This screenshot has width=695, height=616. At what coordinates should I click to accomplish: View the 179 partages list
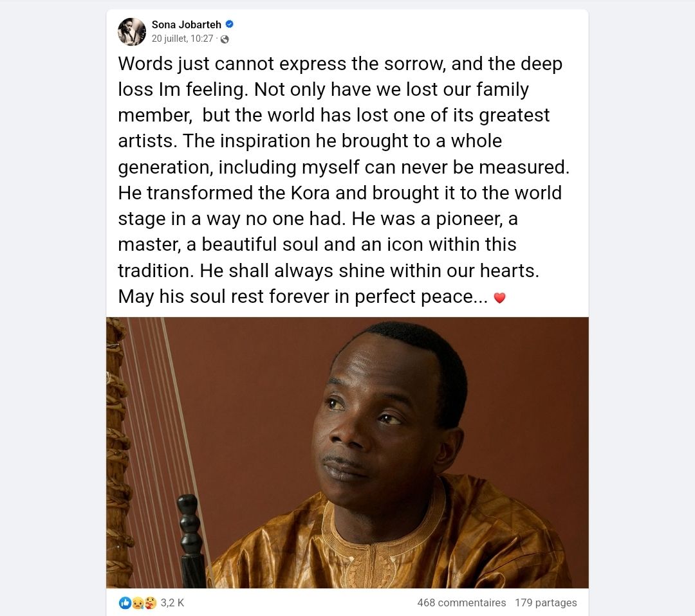pos(546,602)
